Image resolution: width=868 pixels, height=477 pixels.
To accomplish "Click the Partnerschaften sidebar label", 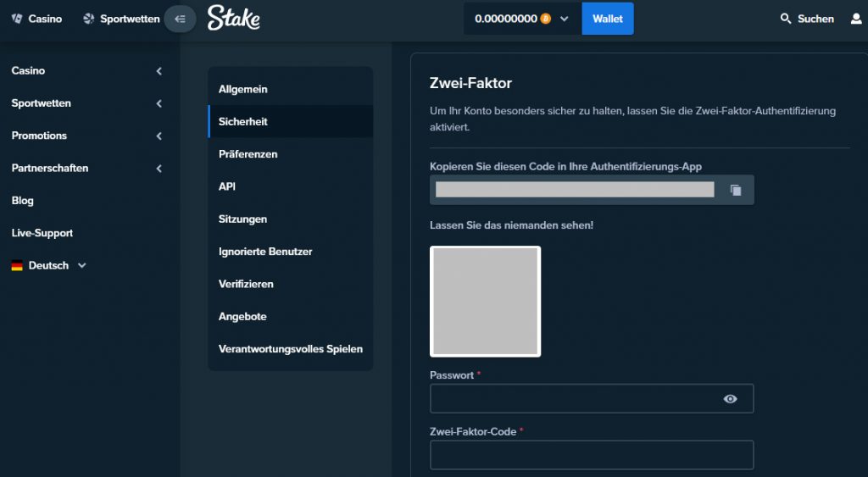I will 50,169.
